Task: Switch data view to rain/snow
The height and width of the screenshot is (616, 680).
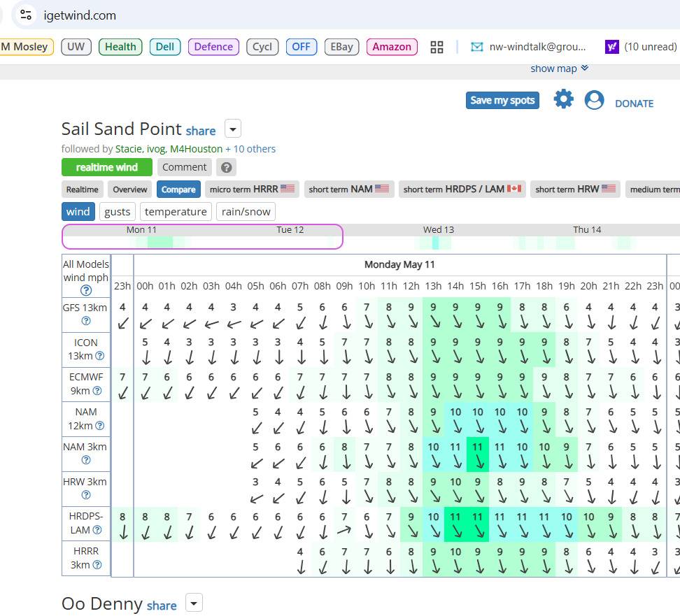Action: point(246,212)
